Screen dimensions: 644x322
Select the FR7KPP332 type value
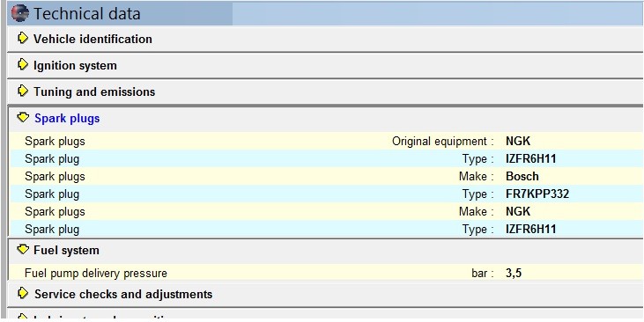pos(537,194)
